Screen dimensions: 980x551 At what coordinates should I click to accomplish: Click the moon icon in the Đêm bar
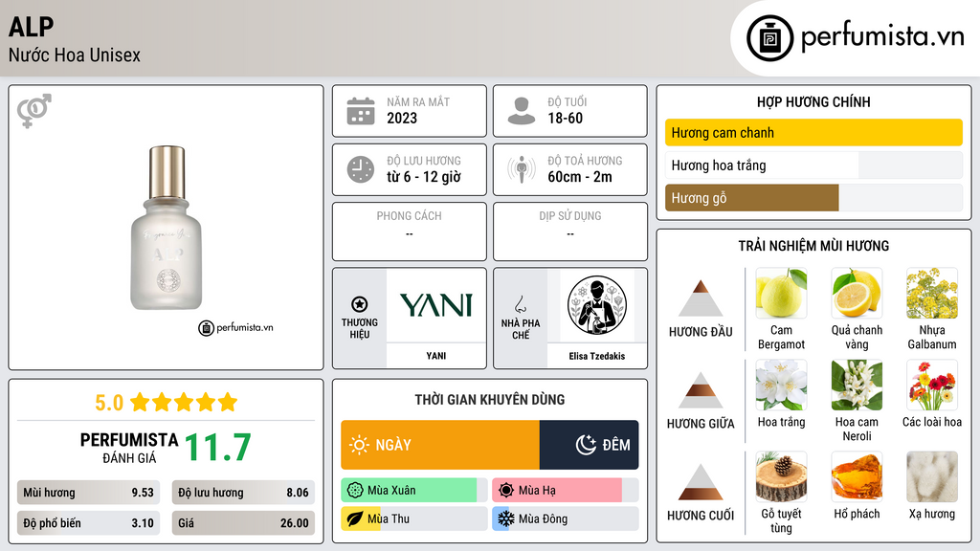[586, 445]
